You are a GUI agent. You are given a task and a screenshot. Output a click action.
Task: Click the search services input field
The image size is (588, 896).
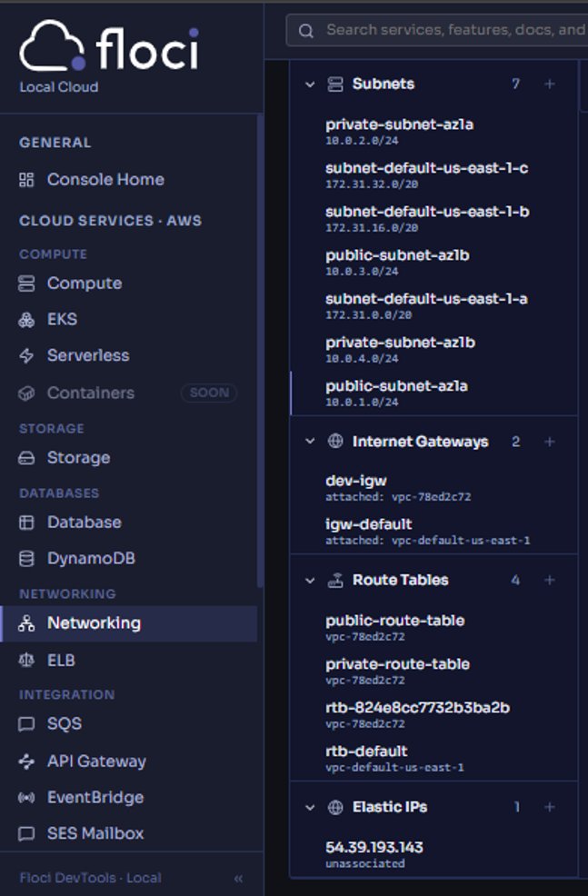click(x=437, y=30)
